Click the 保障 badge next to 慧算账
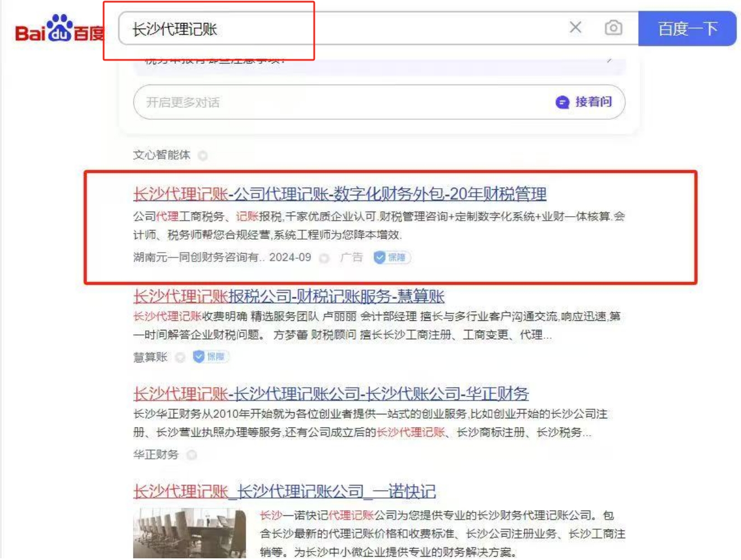 (x=211, y=357)
